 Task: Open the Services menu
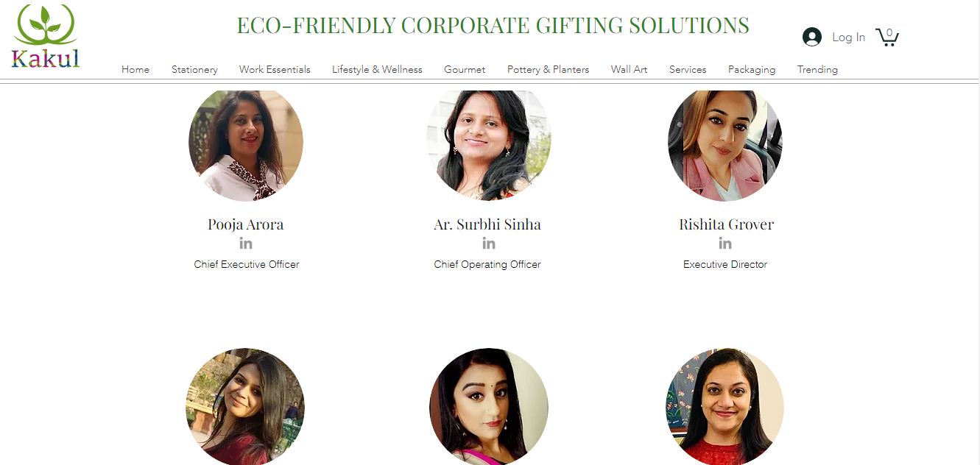point(688,69)
